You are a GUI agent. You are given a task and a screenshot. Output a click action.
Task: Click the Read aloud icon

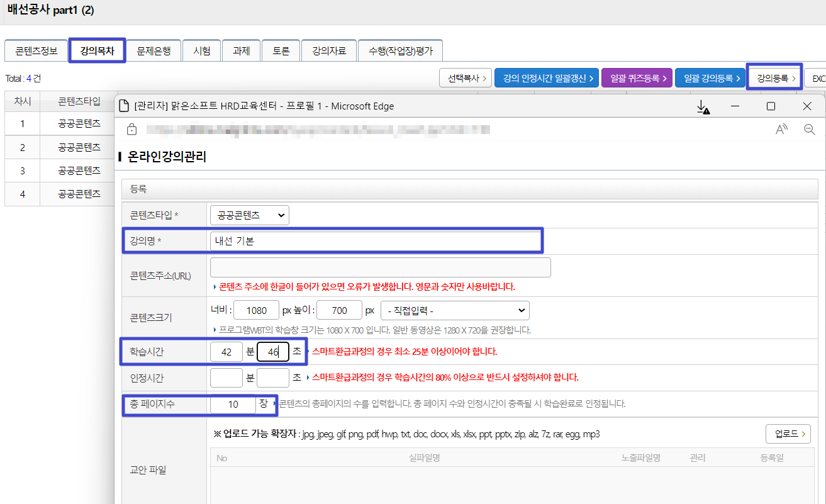coord(781,130)
